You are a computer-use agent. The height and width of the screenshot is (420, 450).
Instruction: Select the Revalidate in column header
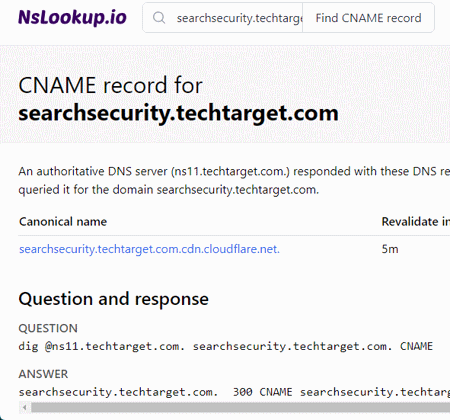pos(416,222)
